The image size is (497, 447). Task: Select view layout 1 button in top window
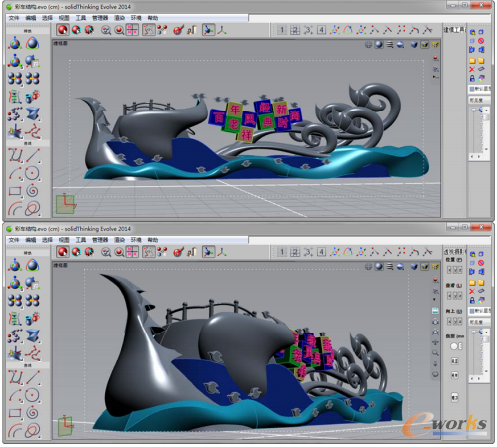click(x=282, y=30)
